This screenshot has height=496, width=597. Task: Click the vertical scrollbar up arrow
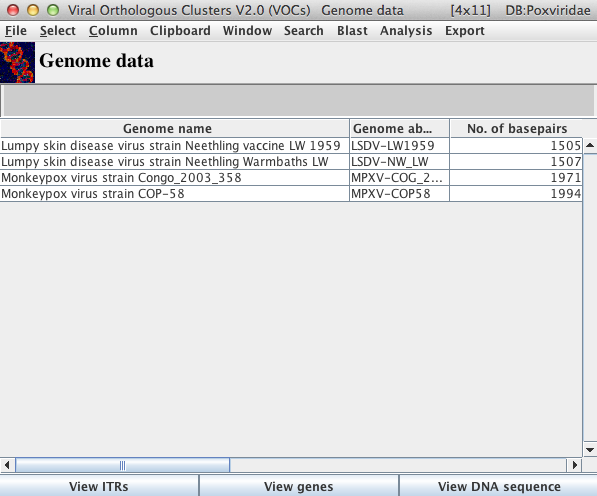coord(590,145)
